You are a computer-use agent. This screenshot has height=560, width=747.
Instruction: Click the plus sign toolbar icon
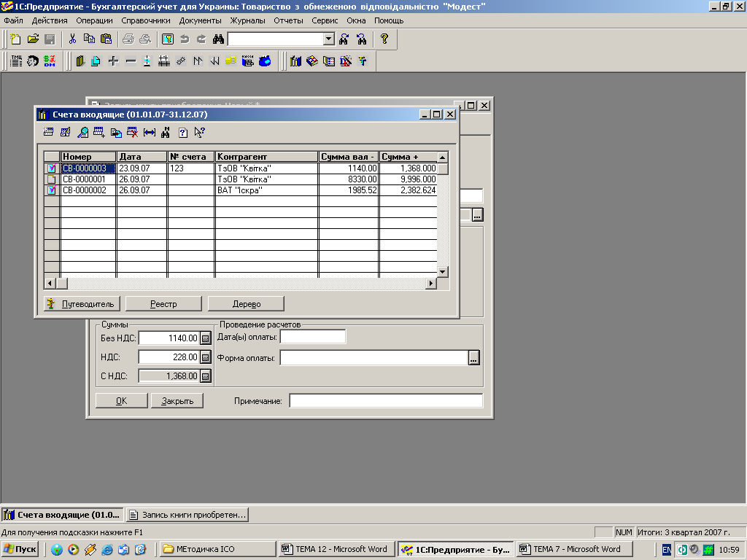pos(113,61)
